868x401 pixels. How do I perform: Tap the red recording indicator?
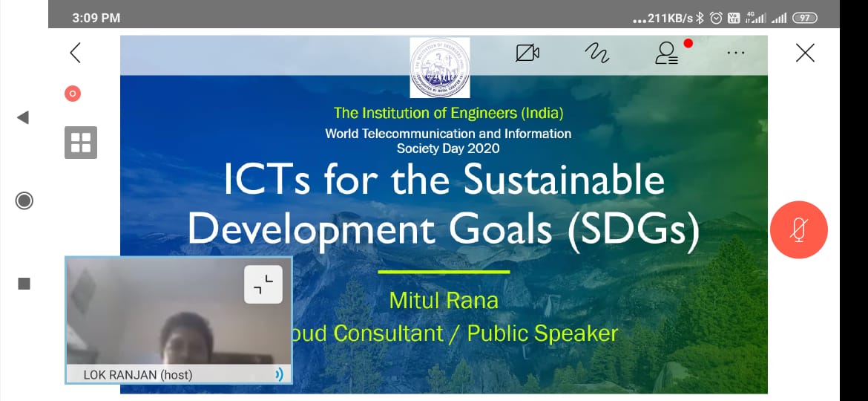pos(72,94)
